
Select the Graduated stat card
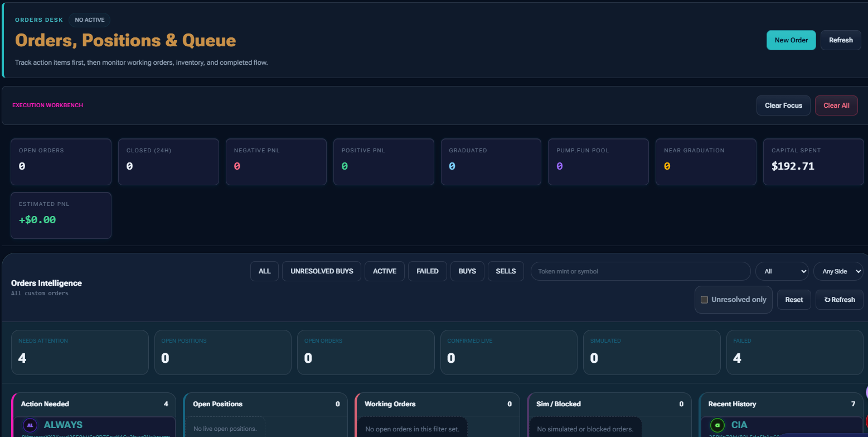(491, 162)
